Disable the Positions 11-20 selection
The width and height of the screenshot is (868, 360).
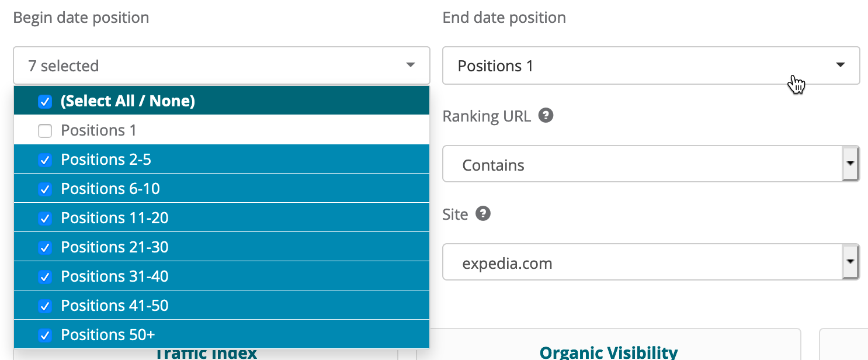coord(45,217)
